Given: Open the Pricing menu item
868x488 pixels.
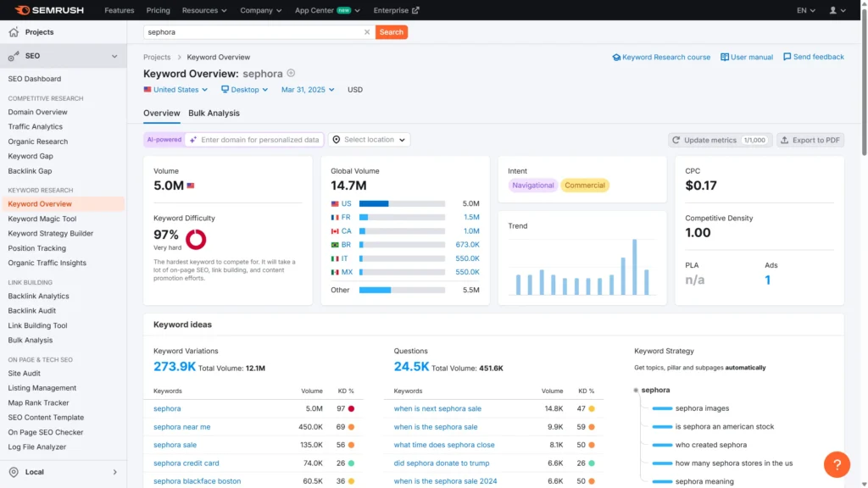Looking at the screenshot, I should tap(158, 10).
